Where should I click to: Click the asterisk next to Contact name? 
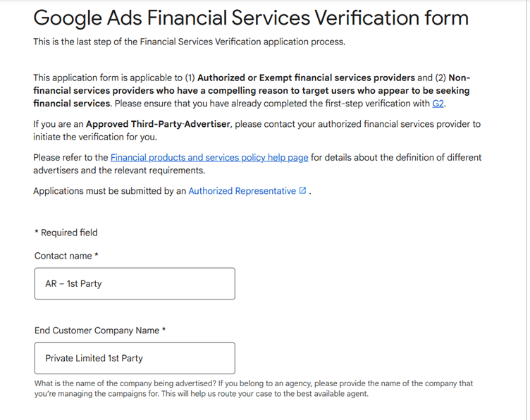(97, 255)
